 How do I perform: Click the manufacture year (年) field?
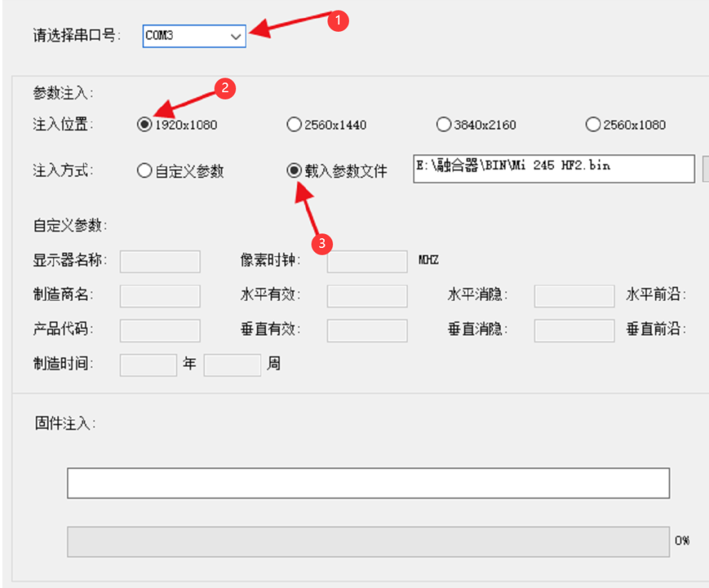click(x=148, y=365)
